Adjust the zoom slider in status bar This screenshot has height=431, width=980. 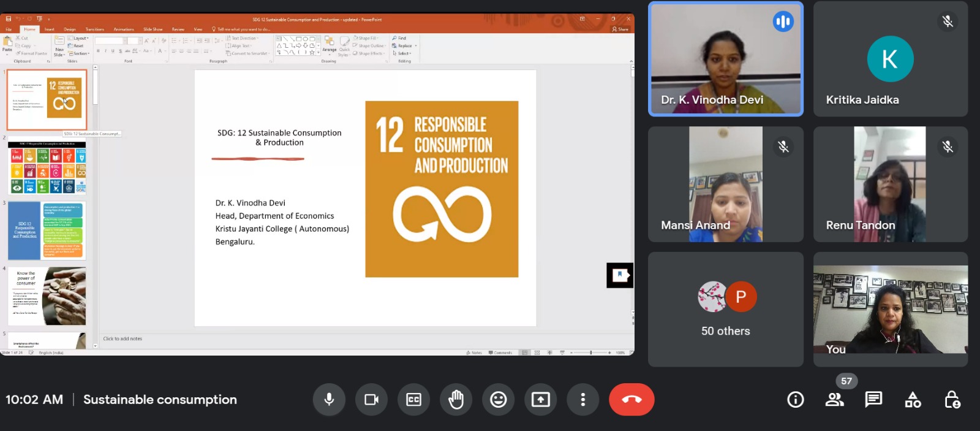tap(590, 353)
